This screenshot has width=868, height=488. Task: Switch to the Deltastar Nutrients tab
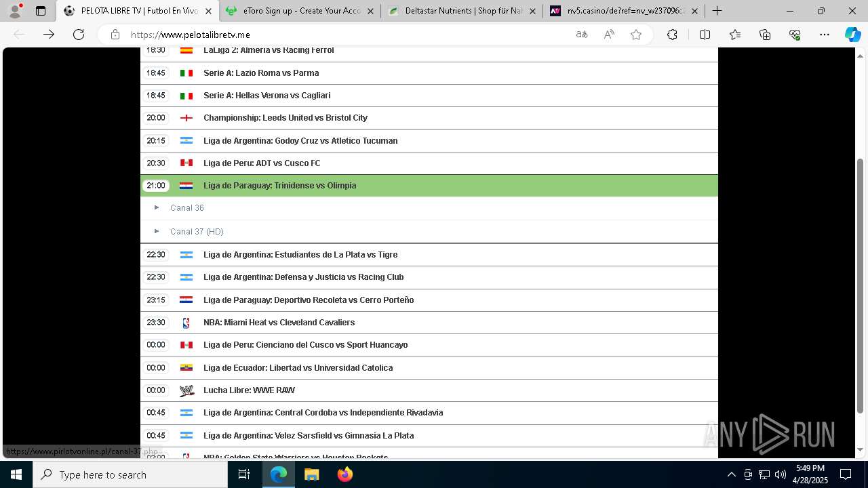coord(462,11)
